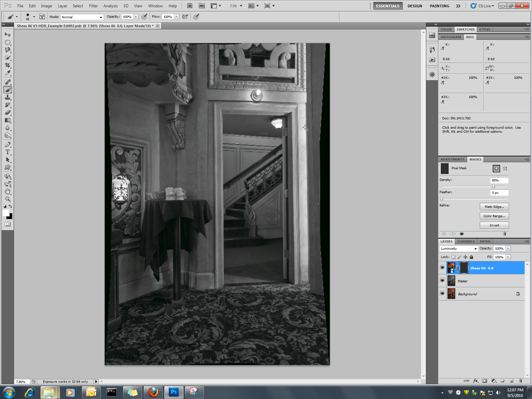The image size is (532, 399).
Task: Create a new layer in Layers panel
Action: pyautogui.click(x=511, y=381)
